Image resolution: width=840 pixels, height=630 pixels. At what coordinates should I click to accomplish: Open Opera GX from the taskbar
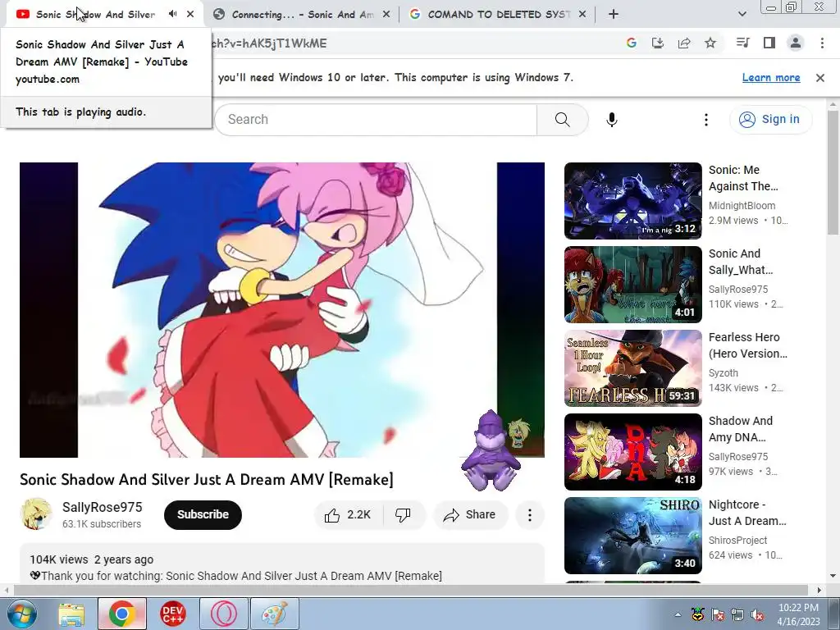(x=223, y=614)
